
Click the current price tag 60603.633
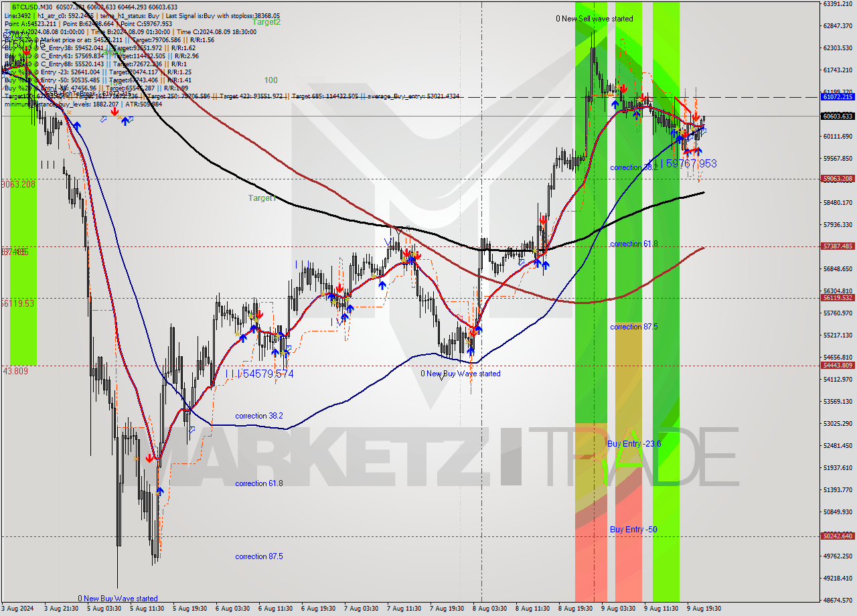(838, 116)
